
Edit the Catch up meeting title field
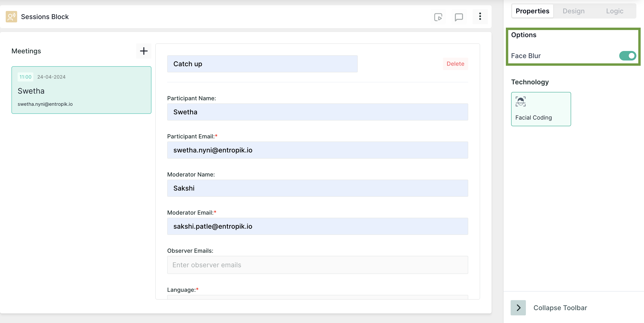[262, 64]
